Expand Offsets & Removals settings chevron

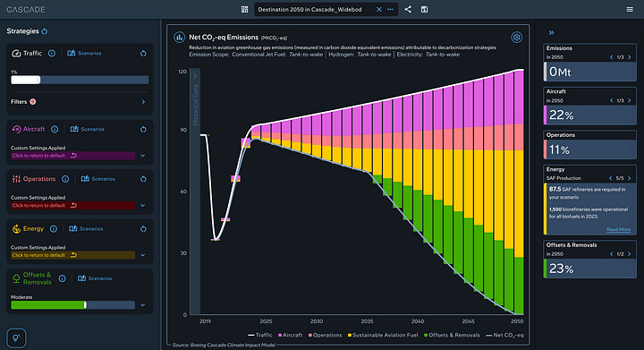pos(143,305)
